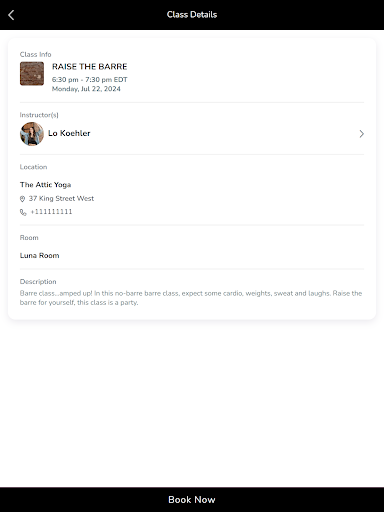384x512 pixels.
Task: Go back using the header arrow
Action: (x=11, y=15)
